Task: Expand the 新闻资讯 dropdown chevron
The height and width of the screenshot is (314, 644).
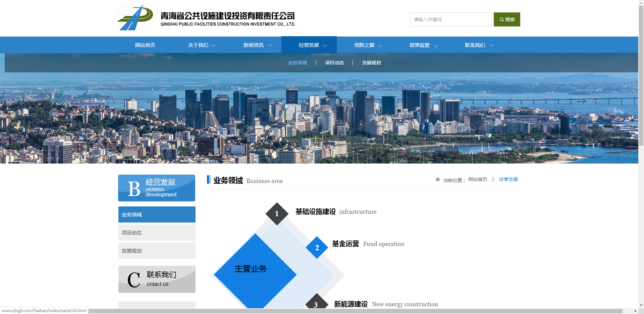Action: (x=270, y=46)
